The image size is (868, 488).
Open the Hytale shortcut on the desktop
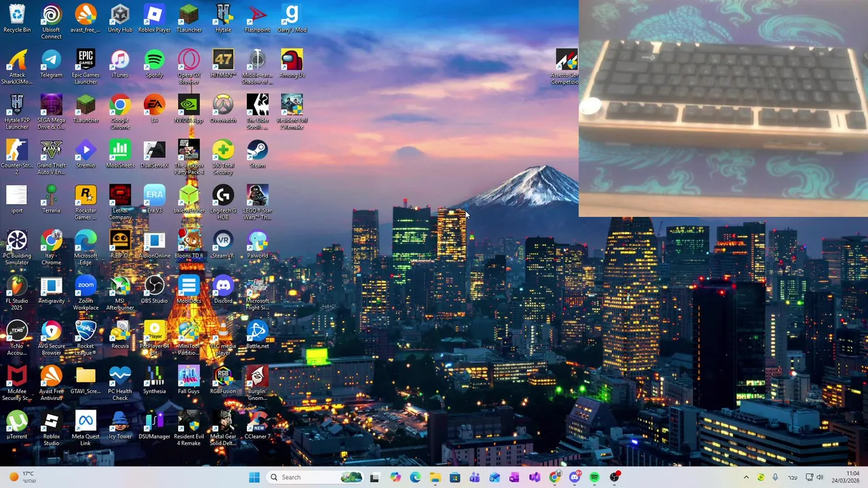pyautogui.click(x=223, y=19)
